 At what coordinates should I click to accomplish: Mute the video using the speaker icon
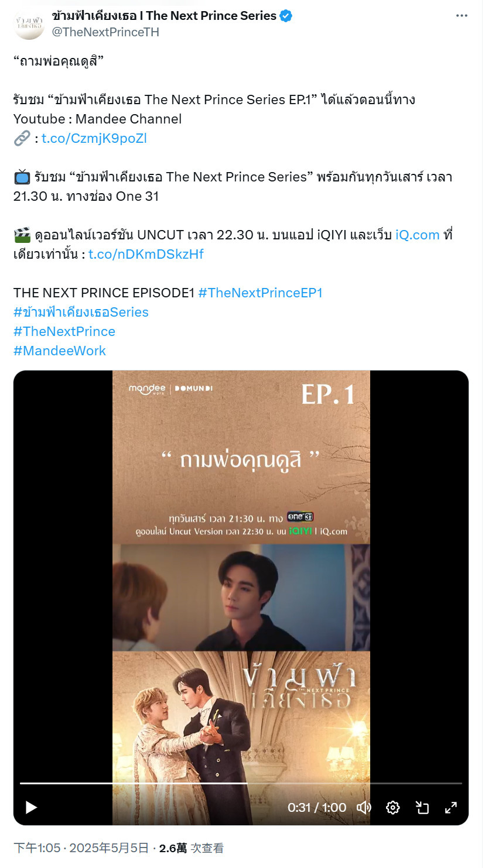click(364, 807)
